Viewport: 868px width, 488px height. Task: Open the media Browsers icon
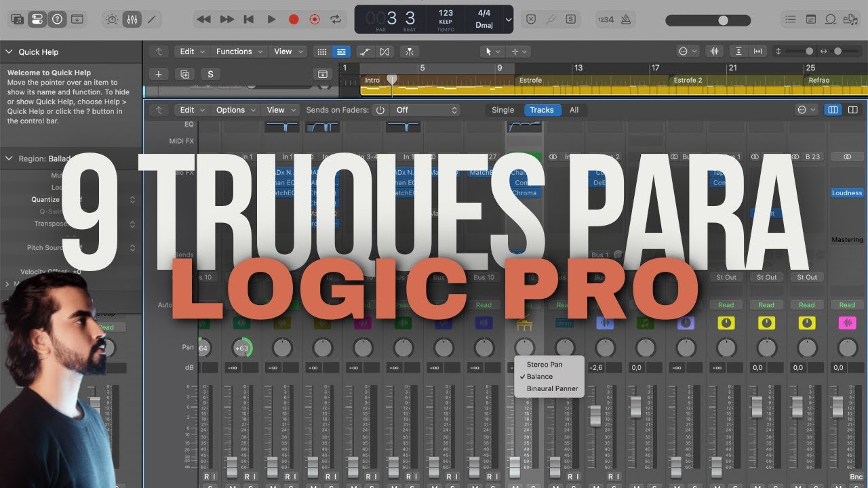(x=851, y=20)
